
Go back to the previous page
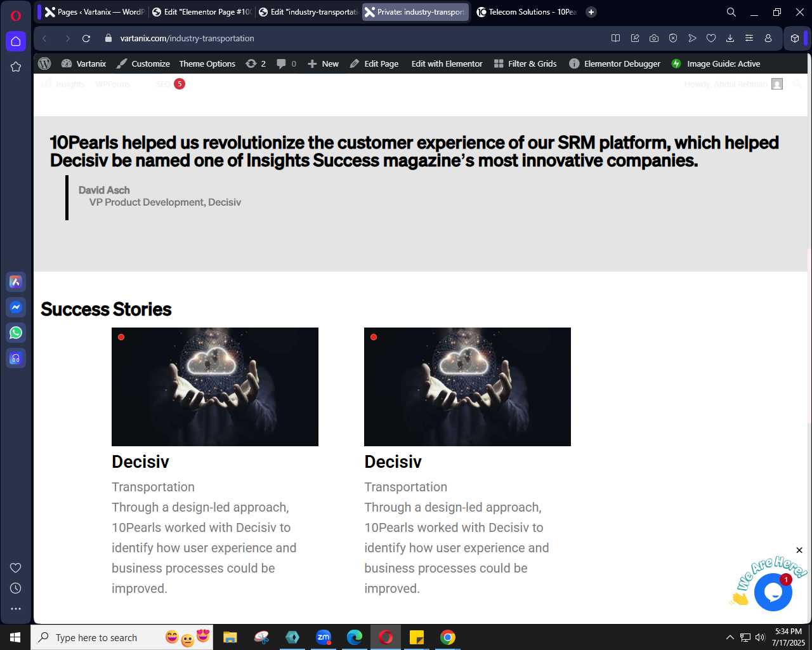point(44,38)
